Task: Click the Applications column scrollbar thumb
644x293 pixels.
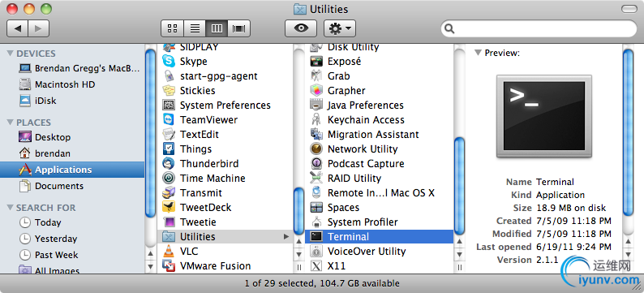Action: [299, 210]
